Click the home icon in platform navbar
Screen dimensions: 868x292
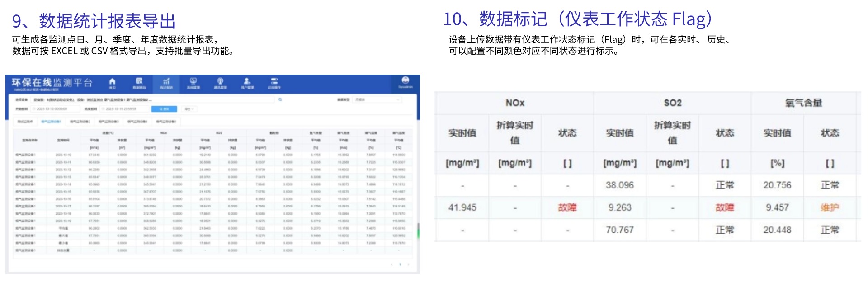[112, 82]
